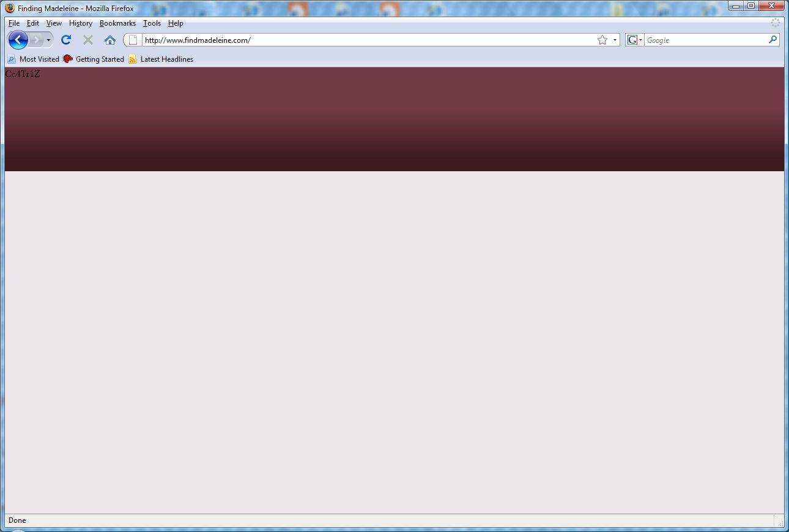
Task: Click the page identity icon in address bar
Action: pos(133,40)
